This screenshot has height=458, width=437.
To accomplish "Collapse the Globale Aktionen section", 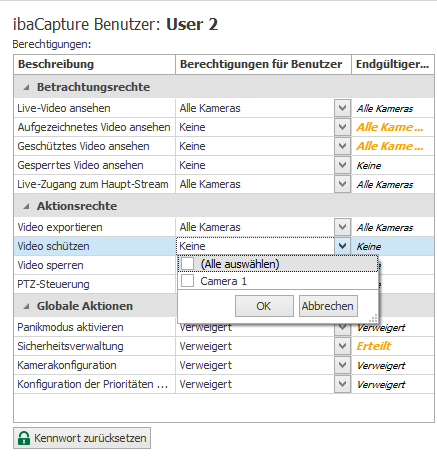I will coord(26,306).
